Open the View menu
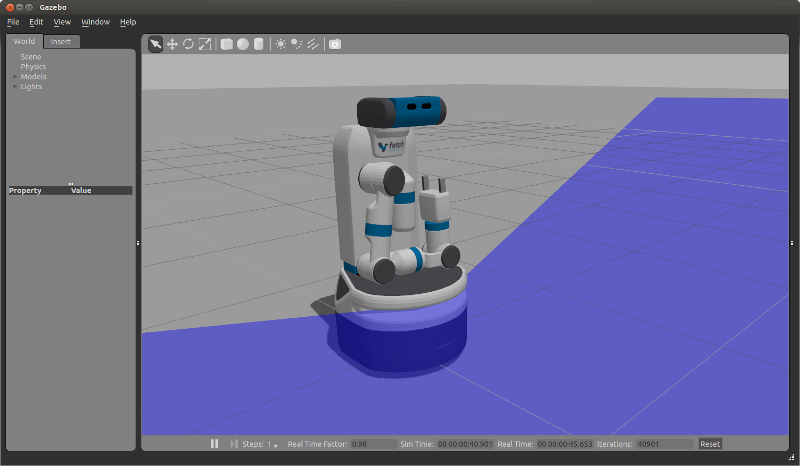Image resolution: width=800 pixels, height=466 pixels. click(62, 22)
